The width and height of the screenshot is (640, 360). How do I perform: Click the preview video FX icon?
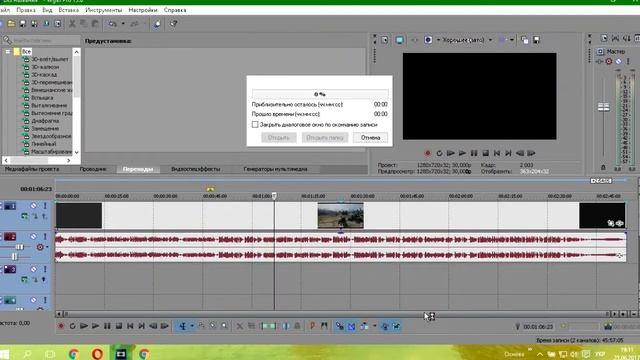tap(414, 40)
